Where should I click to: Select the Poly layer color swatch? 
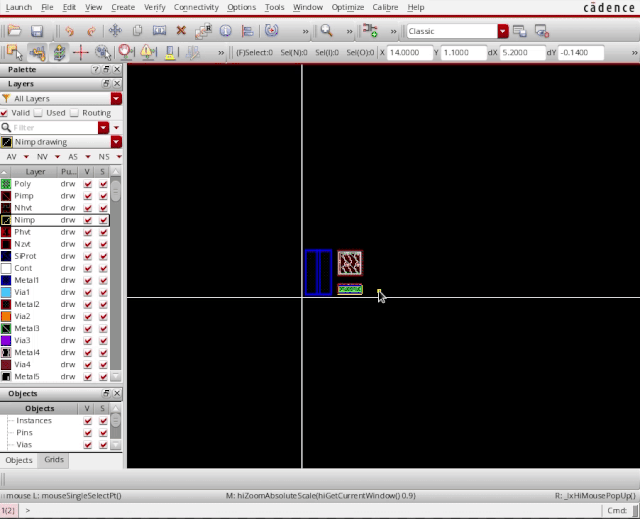pos(6,184)
